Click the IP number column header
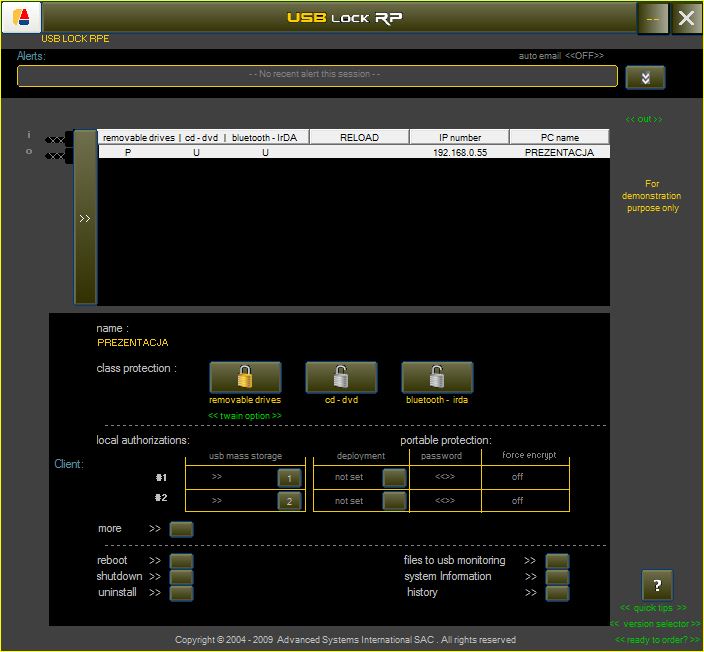This screenshot has width=704, height=652. (x=459, y=137)
